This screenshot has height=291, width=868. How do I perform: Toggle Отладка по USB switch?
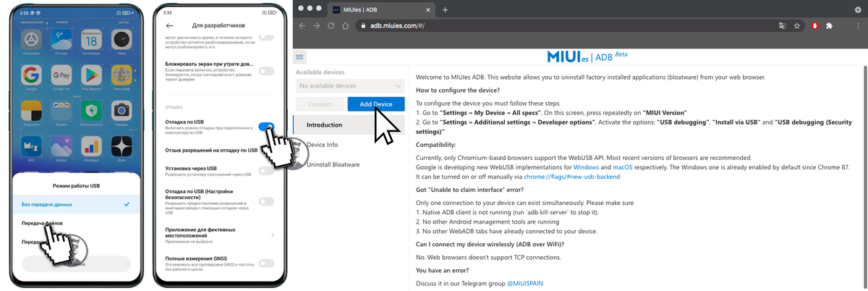click(x=266, y=127)
